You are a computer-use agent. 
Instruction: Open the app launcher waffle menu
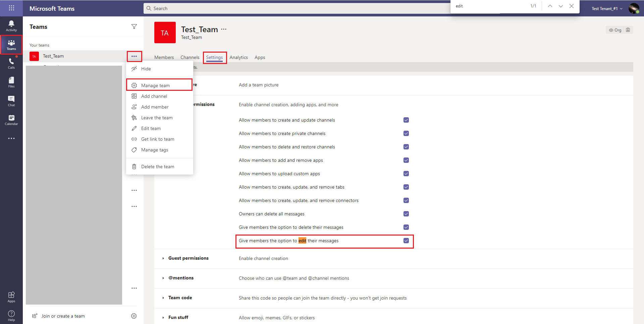(x=11, y=8)
